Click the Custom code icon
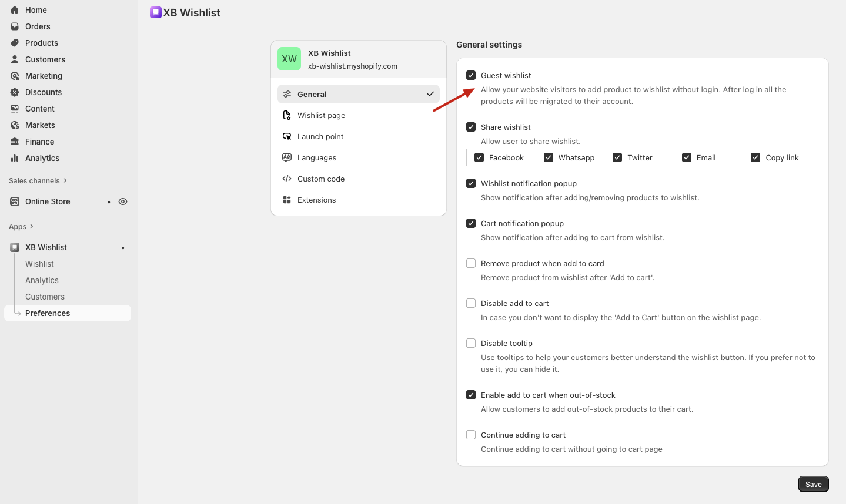This screenshot has height=504, width=846. (x=286, y=179)
